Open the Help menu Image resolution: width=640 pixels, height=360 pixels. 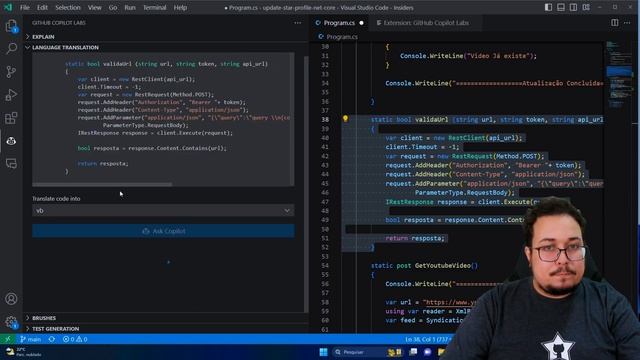coord(180,8)
